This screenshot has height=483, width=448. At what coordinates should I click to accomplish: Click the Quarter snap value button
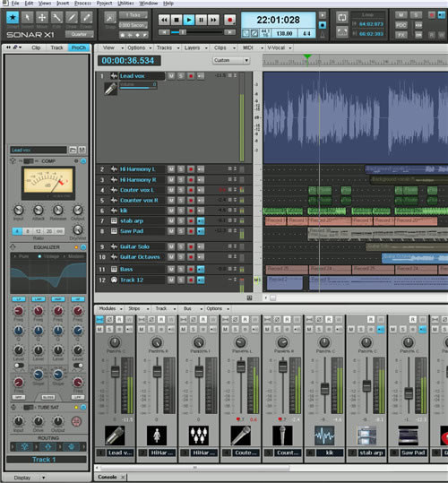point(79,34)
